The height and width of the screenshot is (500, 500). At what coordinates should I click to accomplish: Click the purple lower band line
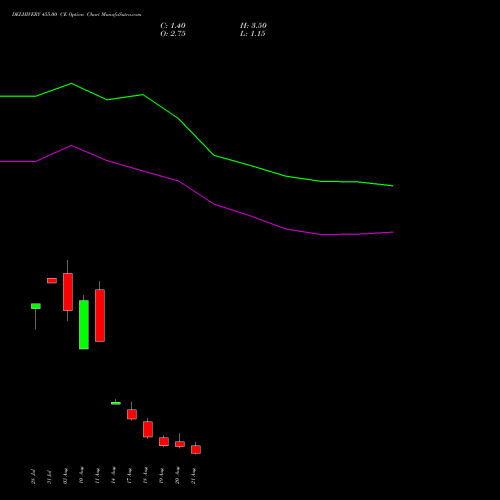coord(197,193)
